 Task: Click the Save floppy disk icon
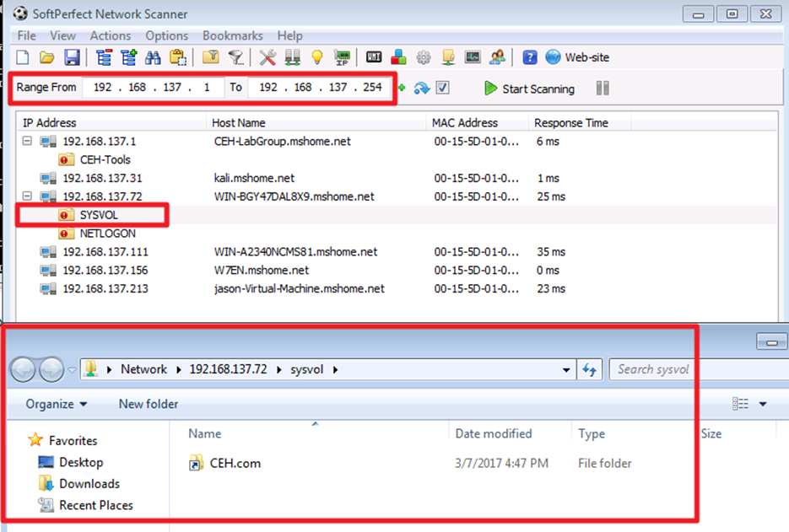click(72, 57)
